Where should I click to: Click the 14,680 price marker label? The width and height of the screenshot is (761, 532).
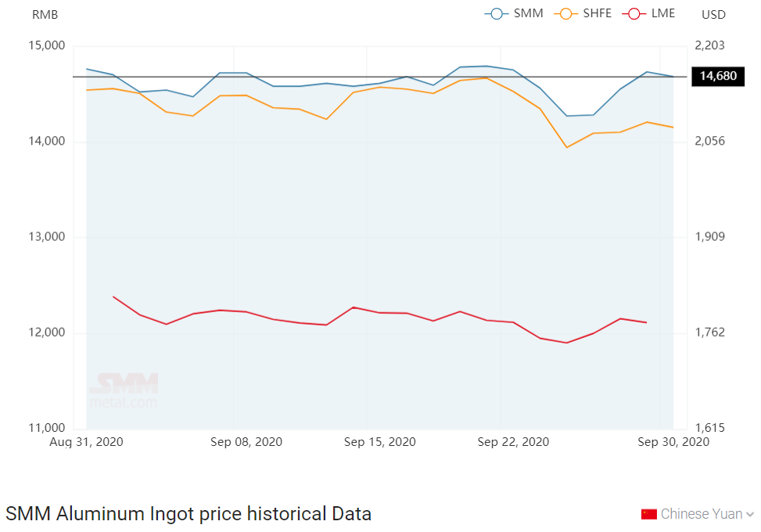[x=718, y=76]
